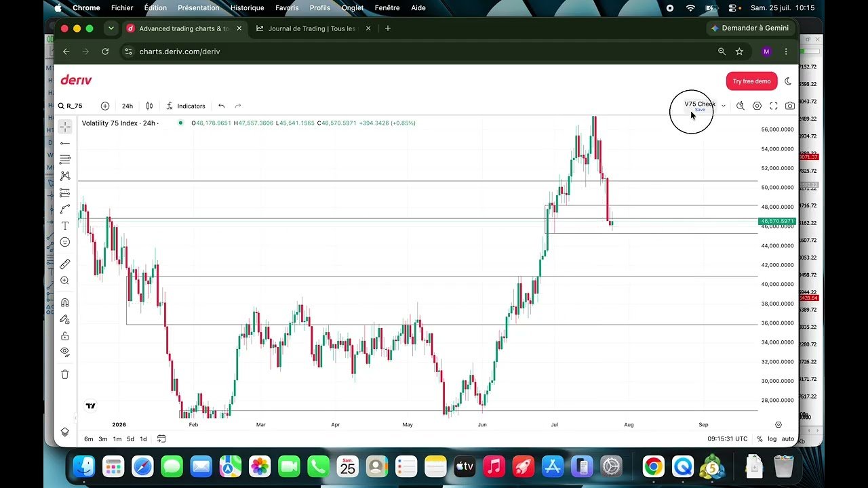Open Finder from the Dock
This screenshot has width=868, height=488.
pyautogui.click(x=83, y=466)
